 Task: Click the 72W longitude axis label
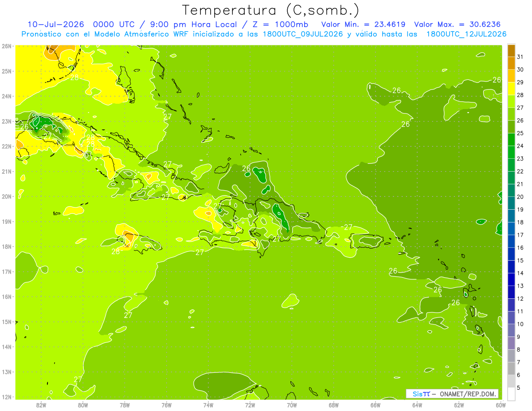click(x=250, y=405)
